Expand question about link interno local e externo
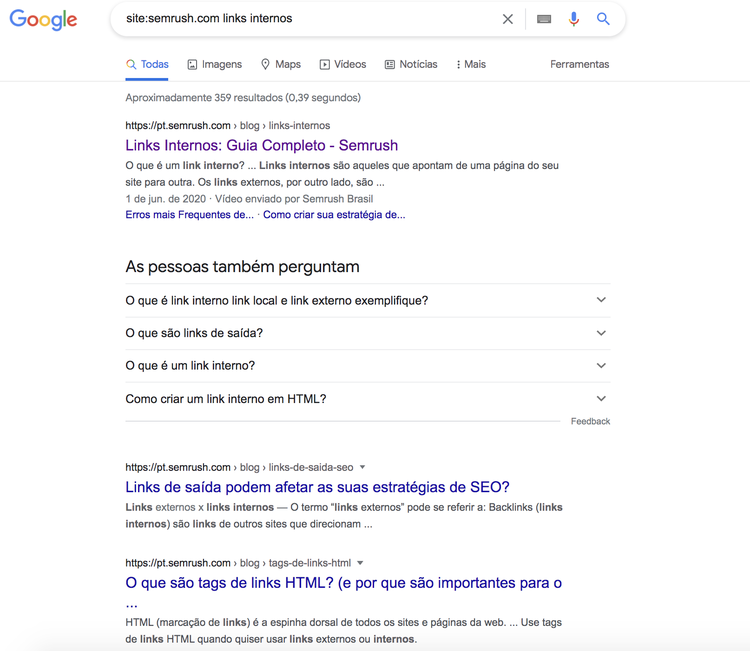 pos(367,300)
